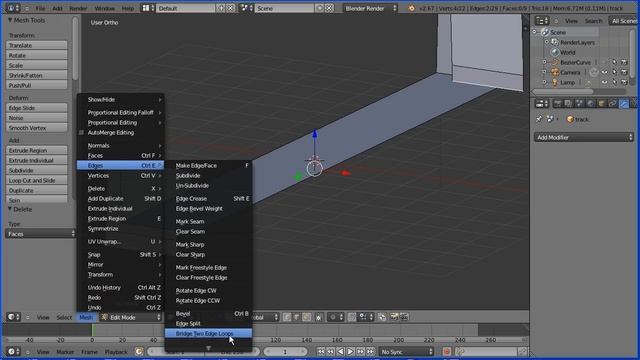Toggle the record auto-keyframe button

point(447,351)
